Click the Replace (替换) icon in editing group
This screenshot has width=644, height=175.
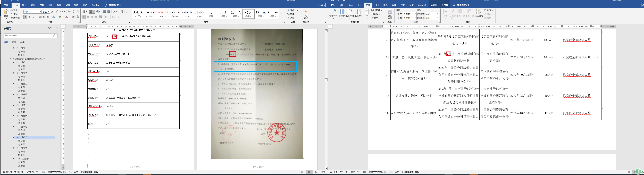[289, 14]
